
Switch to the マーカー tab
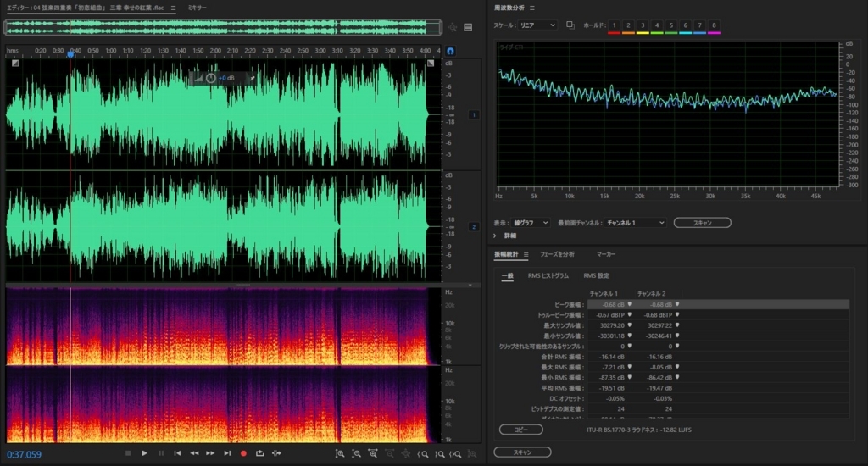pos(605,254)
